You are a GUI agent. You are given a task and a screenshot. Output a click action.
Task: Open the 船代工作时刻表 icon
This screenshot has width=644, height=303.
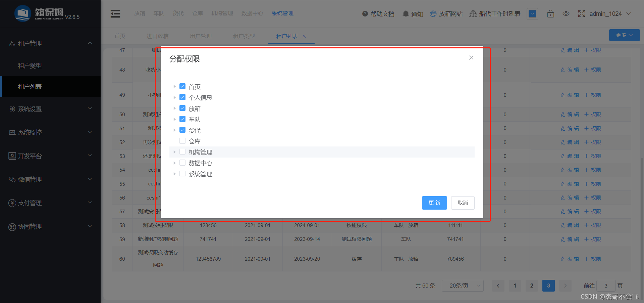(473, 14)
